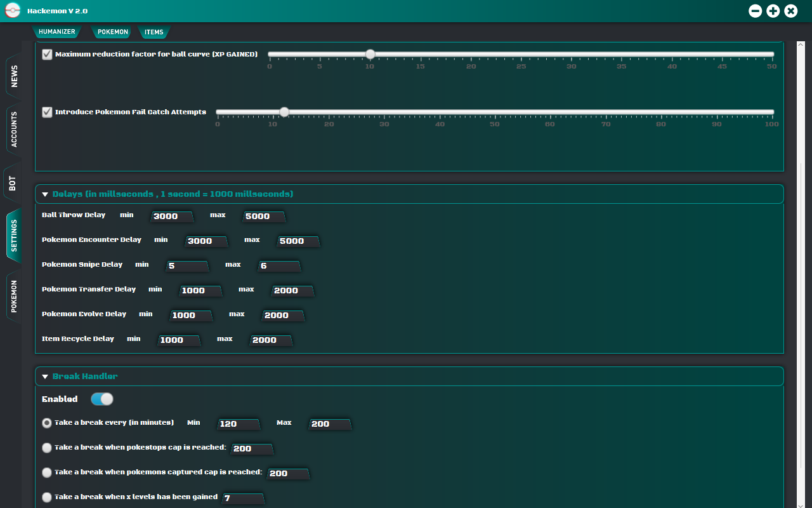Click Pokemon Encounter Delay min field

pyautogui.click(x=207, y=241)
